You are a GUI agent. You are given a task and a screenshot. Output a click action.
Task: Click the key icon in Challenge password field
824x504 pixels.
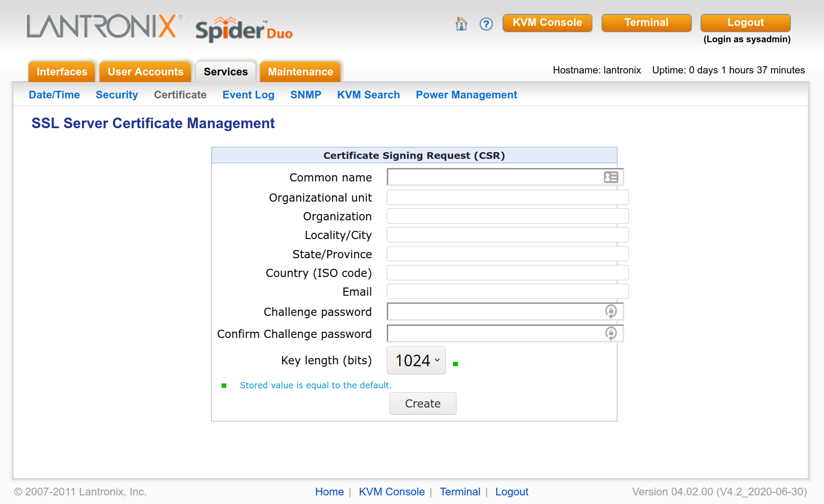[611, 312]
